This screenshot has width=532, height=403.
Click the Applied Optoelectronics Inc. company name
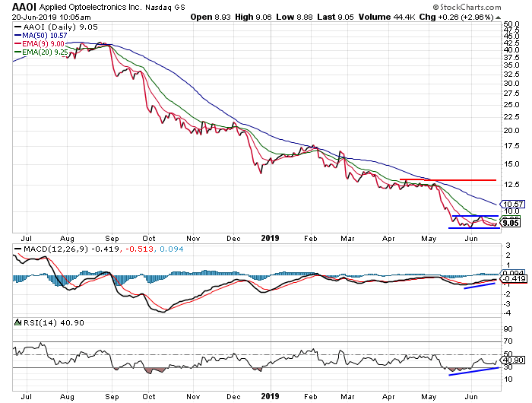(90, 7)
